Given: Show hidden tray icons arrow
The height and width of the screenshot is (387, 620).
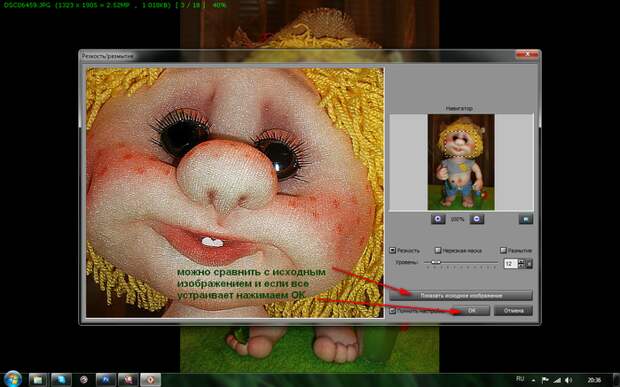Looking at the screenshot, I should coord(534,380).
